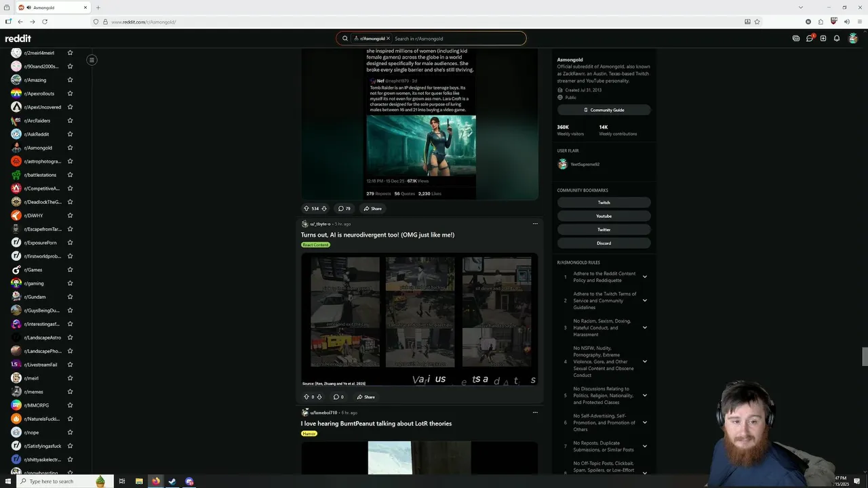Image resolution: width=868 pixels, height=488 pixels.
Task: Open the Youtube community bookmark
Action: point(604,216)
